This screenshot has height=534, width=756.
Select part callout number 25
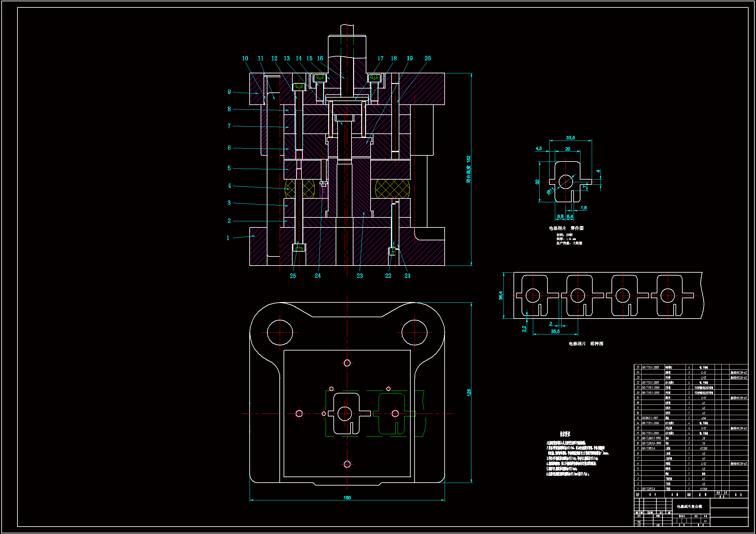293,276
